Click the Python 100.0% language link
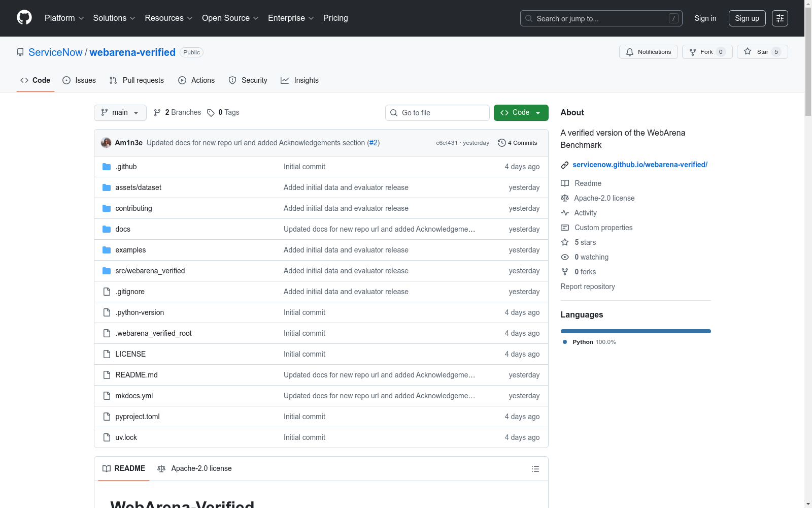Viewport: 812px width, 508px height. pyautogui.click(x=589, y=342)
